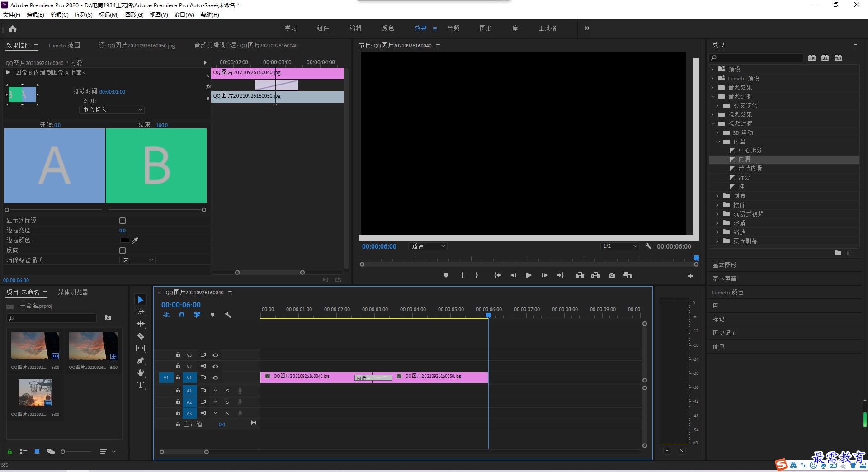Solo audio track A2
The height and width of the screenshot is (472, 868).
pos(227,402)
